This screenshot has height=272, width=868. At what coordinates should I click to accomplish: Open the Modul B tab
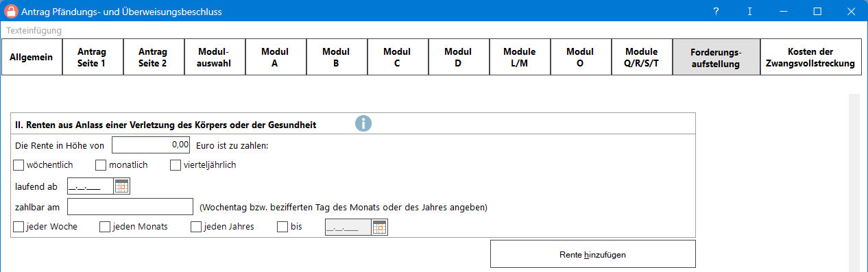click(337, 57)
